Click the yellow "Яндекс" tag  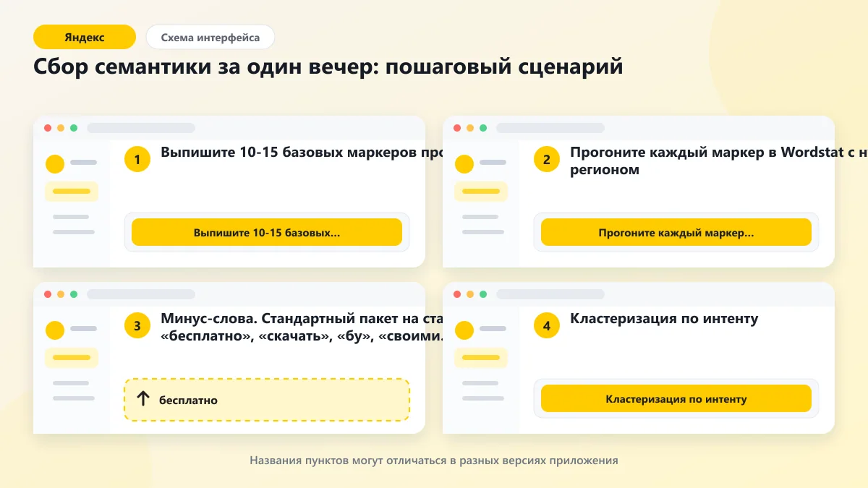[x=85, y=37]
